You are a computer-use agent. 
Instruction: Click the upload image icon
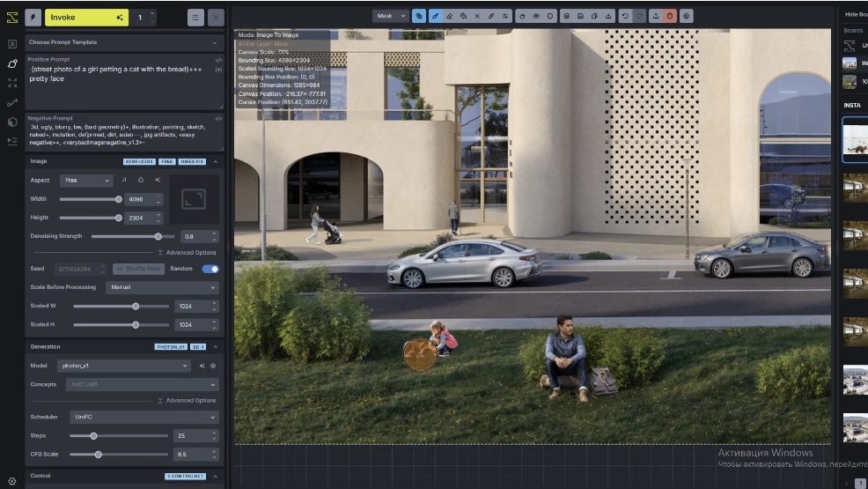pyautogui.click(x=656, y=16)
